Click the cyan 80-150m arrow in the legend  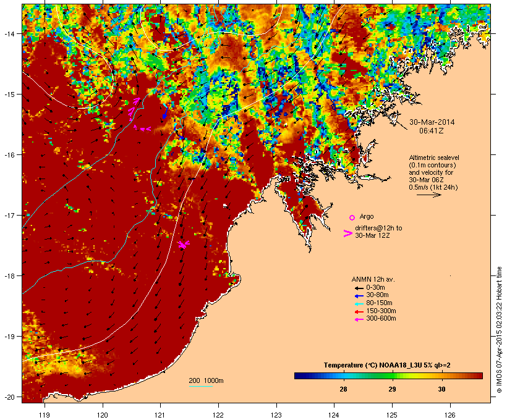(x=359, y=304)
